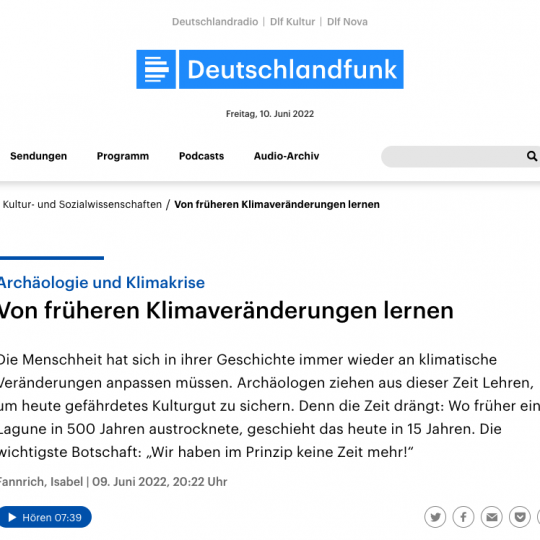Share the article on Facebook
The width and height of the screenshot is (540, 540).
tap(463, 517)
